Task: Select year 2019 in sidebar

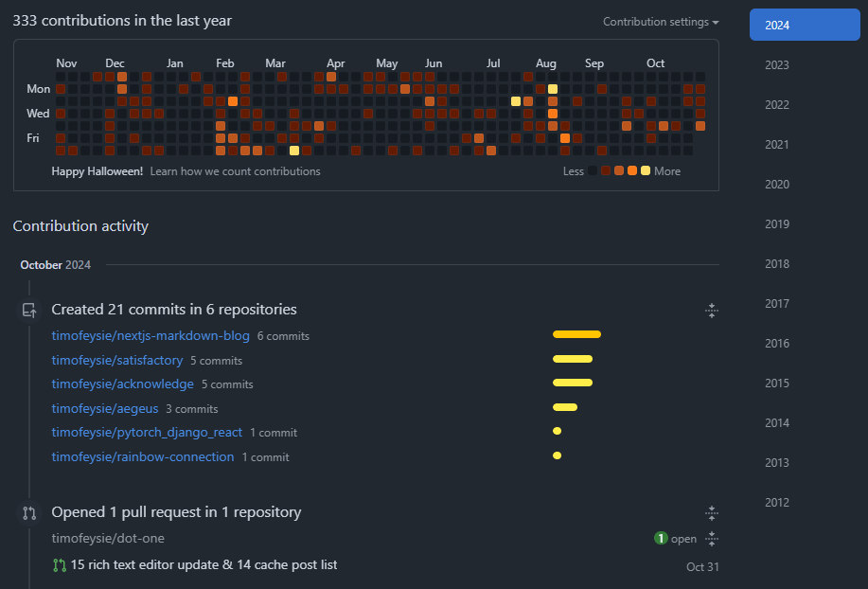Action: (777, 224)
